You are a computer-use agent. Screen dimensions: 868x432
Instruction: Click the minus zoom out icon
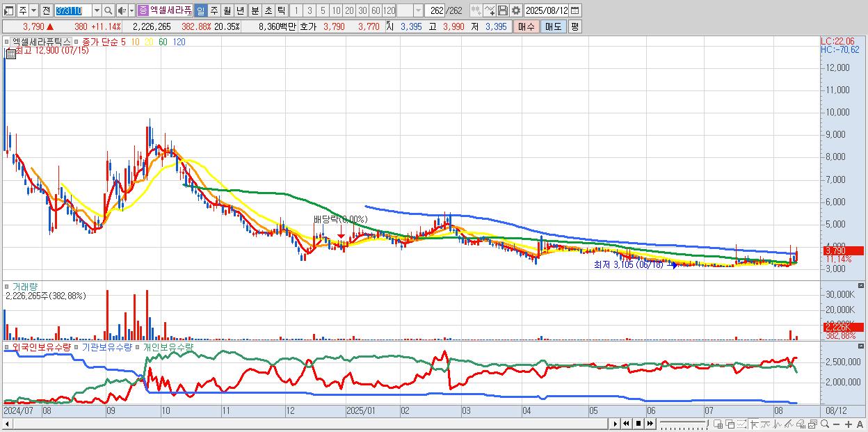coord(837,424)
